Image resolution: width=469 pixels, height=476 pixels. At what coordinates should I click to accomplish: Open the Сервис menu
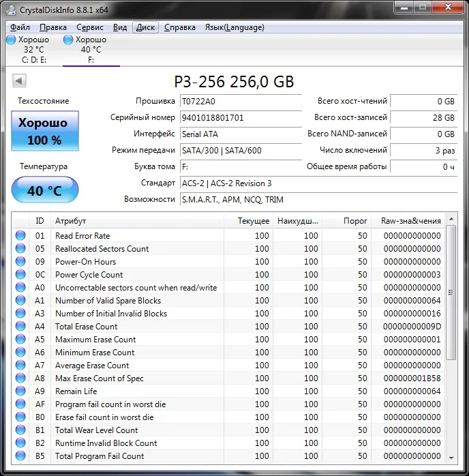[90, 27]
